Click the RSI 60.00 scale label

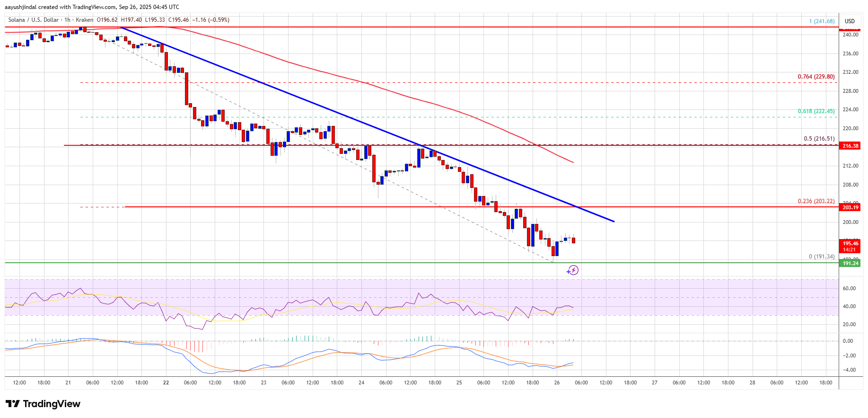click(849, 288)
